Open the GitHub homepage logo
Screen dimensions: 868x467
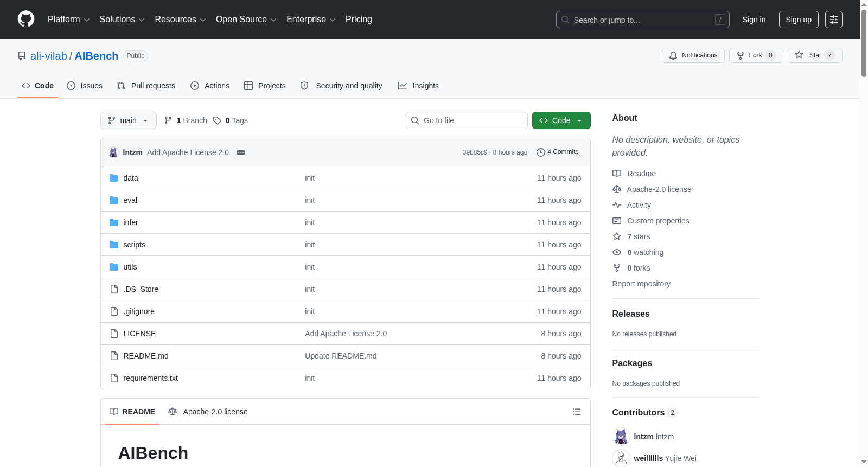tap(26, 20)
